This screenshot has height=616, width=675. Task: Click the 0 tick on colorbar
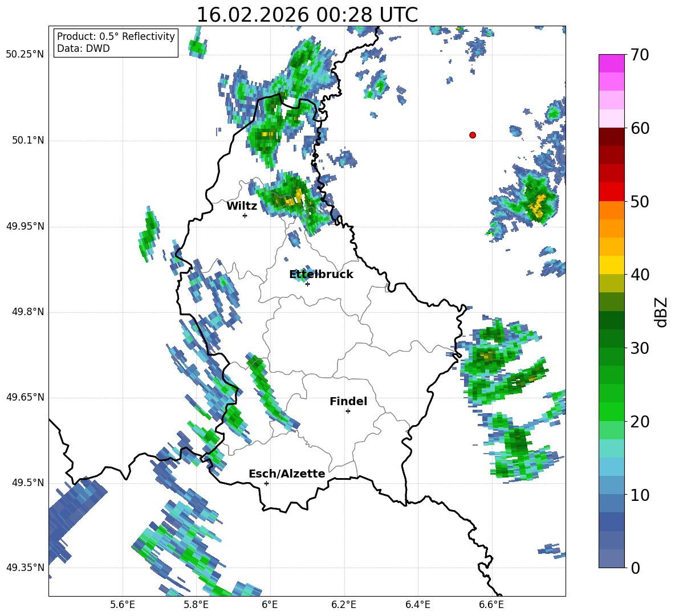tap(636, 568)
